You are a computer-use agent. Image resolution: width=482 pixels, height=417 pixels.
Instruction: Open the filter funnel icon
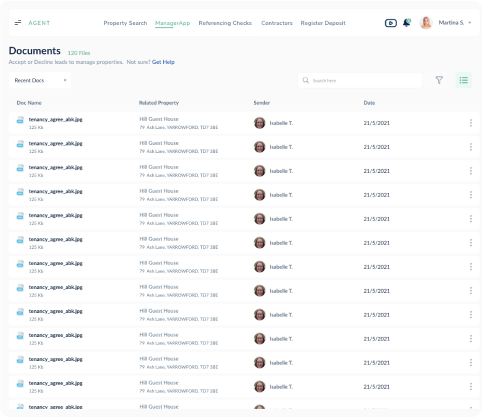pyautogui.click(x=439, y=80)
